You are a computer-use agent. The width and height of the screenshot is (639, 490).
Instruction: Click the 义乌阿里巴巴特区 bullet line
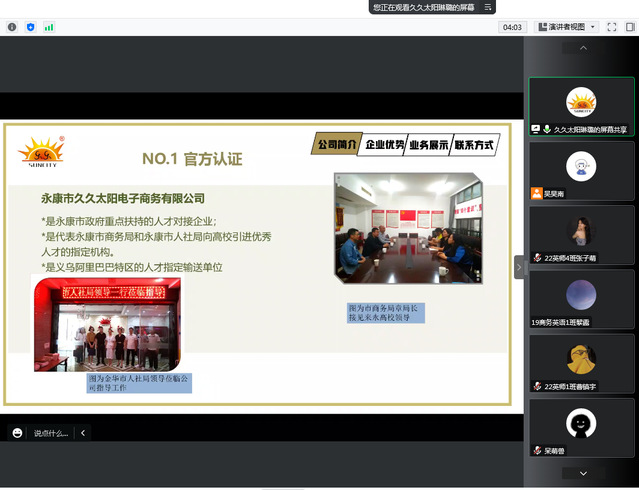pos(132,267)
